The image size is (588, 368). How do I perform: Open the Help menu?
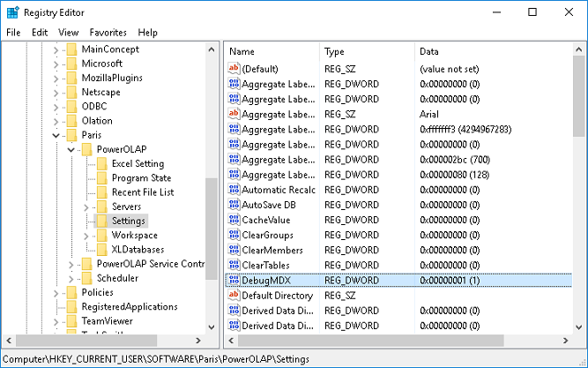pyautogui.click(x=148, y=33)
